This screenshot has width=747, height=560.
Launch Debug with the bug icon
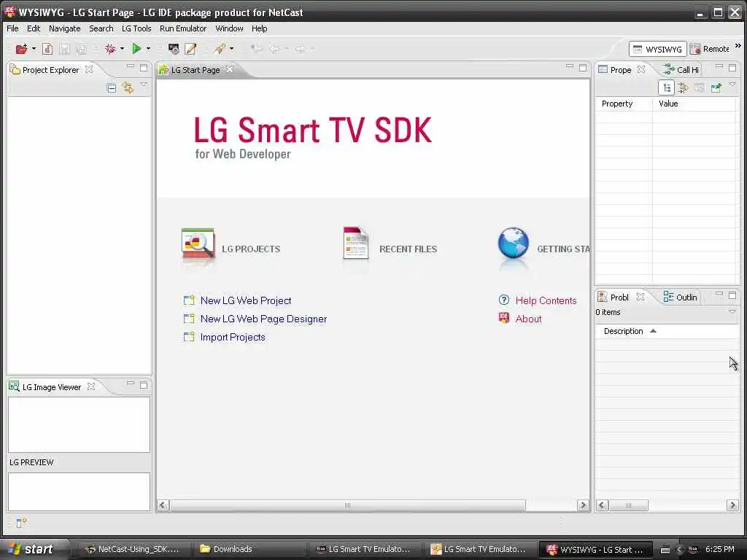pos(110,49)
